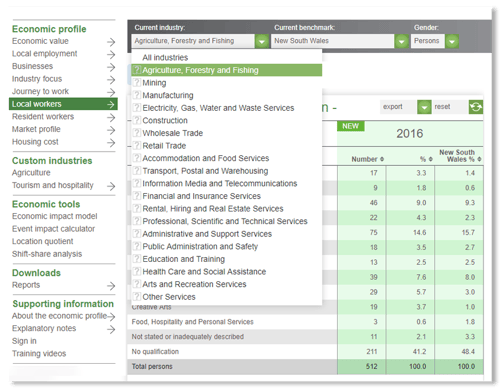The image size is (500, 388).
Task: Choose Education and Training option
Action: coord(183,259)
